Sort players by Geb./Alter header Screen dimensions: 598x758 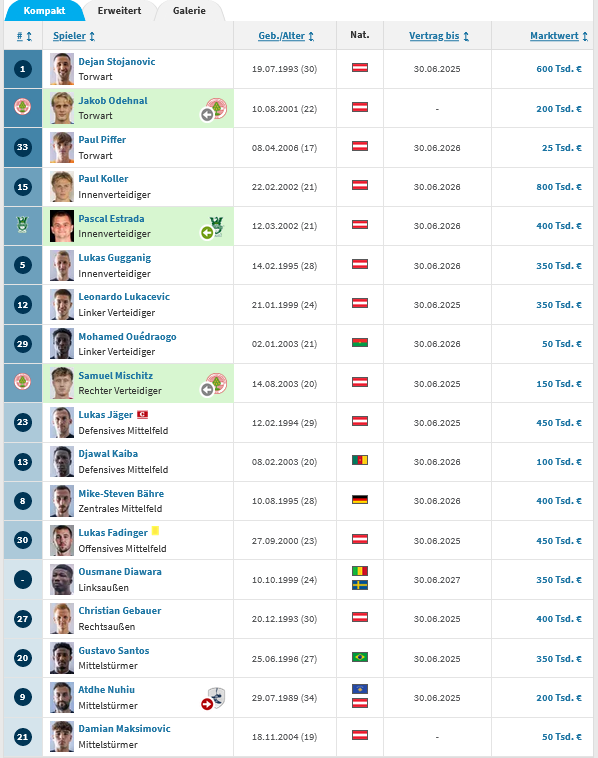click(286, 36)
